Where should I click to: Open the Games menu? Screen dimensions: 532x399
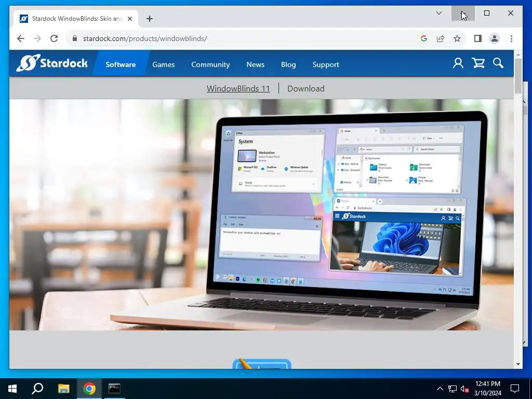tap(164, 64)
